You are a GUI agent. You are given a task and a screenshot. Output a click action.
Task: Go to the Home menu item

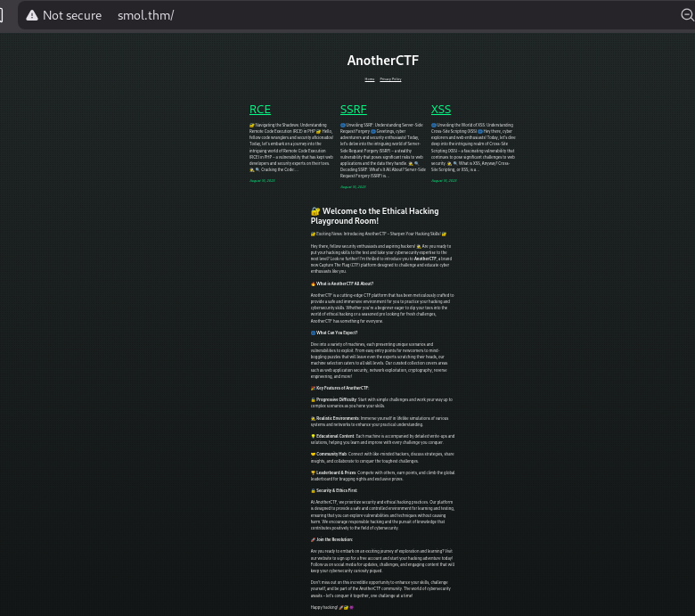point(370,79)
